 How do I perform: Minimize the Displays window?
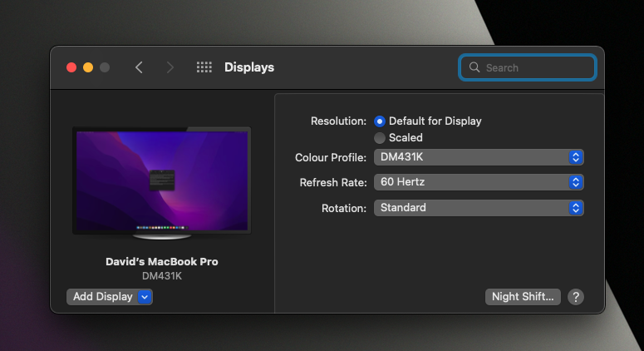pyautogui.click(x=88, y=67)
